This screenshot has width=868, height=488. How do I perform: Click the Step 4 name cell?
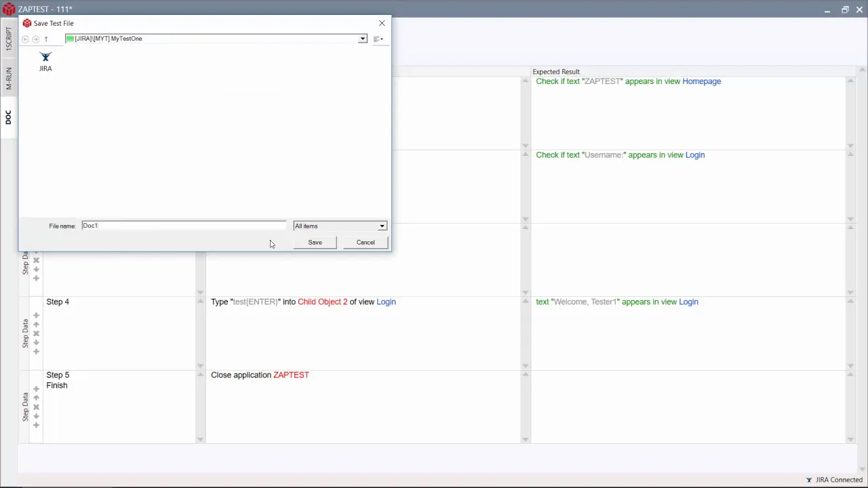click(x=119, y=332)
